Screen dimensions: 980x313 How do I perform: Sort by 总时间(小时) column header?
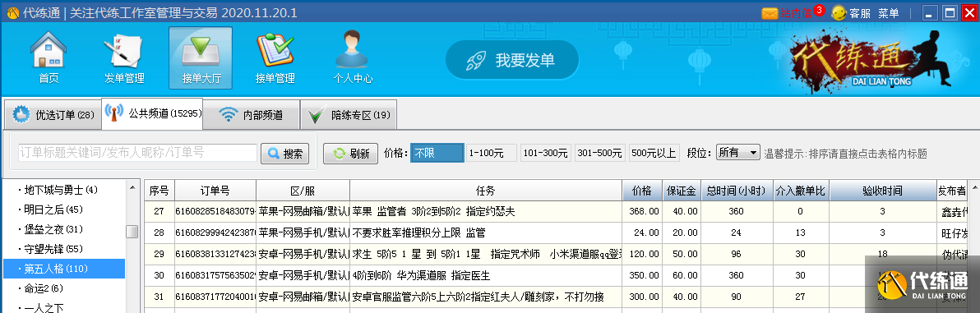tap(737, 191)
